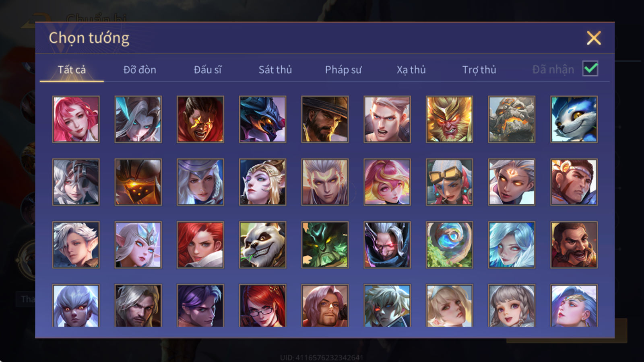The height and width of the screenshot is (362, 644).
Task: Open the Đấu sĩ tab
Action: pos(208,70)
